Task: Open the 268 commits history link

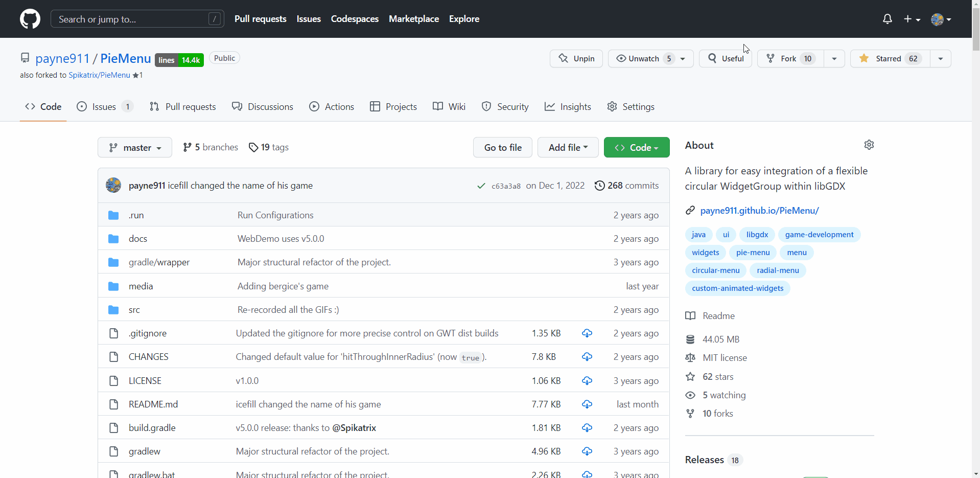Action: 627,186
